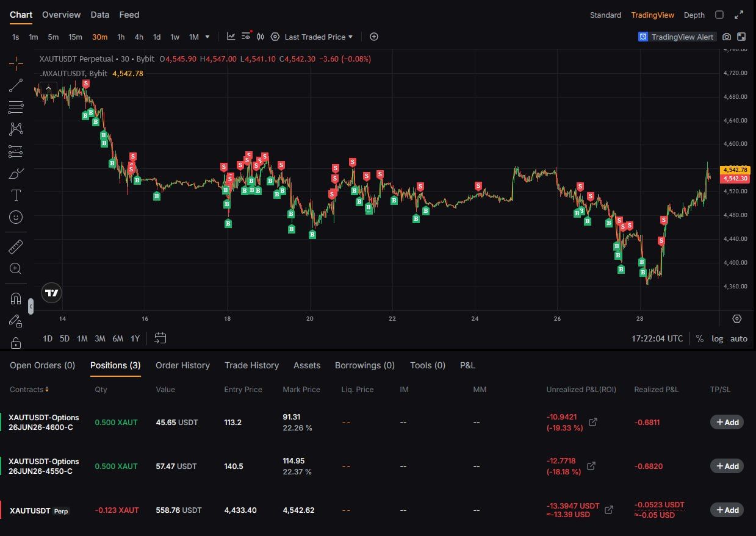Image resolution: width=756 pixels, height=536 pixels.
Task: Select the ruler measure tool
Action: click(16, 246)
